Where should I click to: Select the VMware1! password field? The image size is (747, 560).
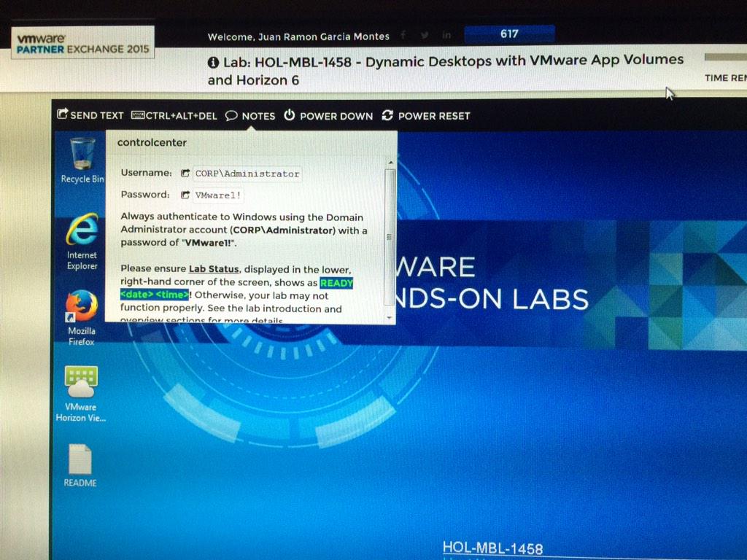click(x=218, y=195)
